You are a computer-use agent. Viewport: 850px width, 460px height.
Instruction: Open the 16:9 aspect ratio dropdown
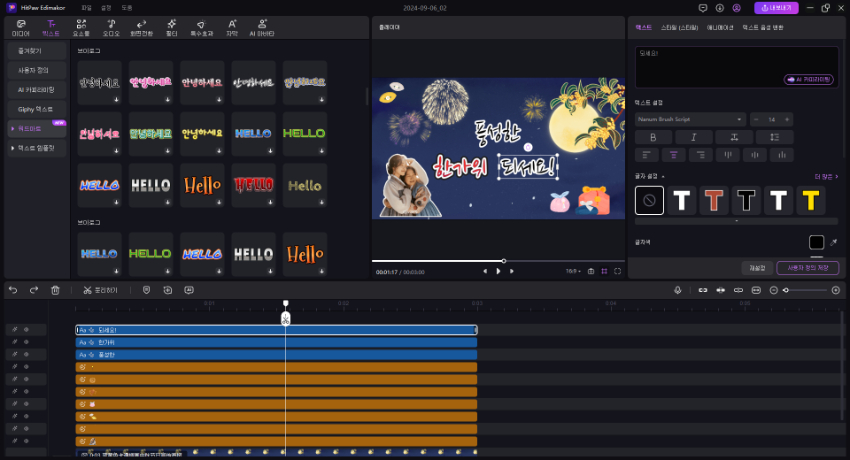pyautogui.click(x=572, y=271)
